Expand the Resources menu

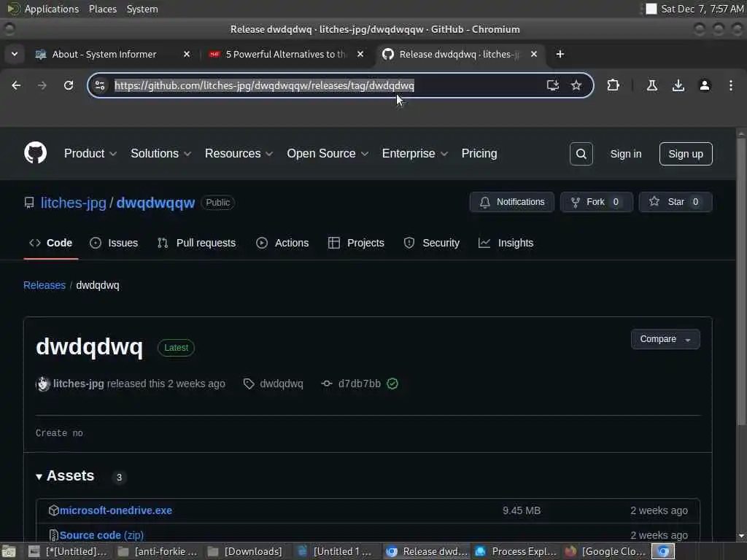tap(239, 153)
